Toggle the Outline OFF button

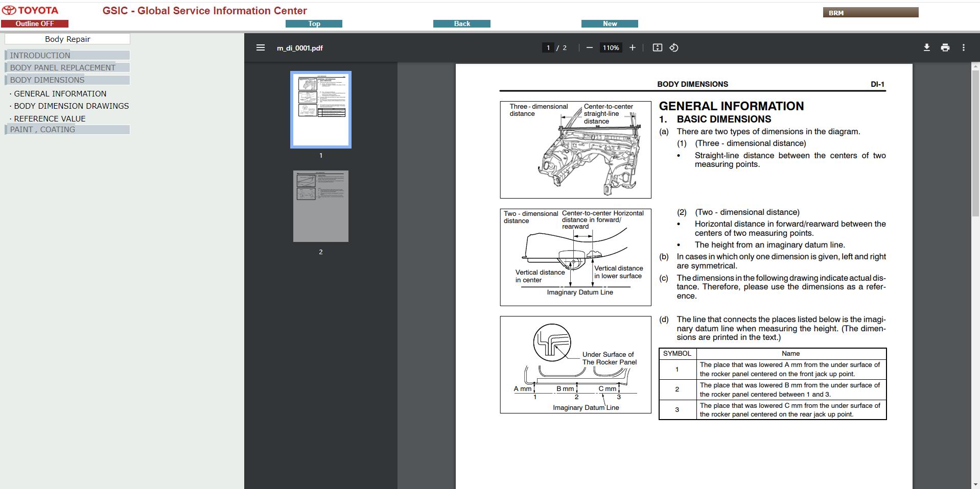(35, 23)
